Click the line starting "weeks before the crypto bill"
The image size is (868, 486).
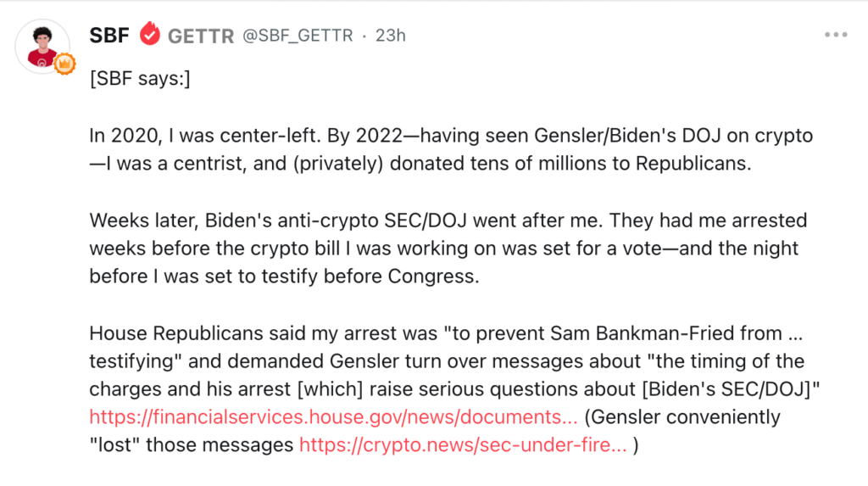[444, 249]
